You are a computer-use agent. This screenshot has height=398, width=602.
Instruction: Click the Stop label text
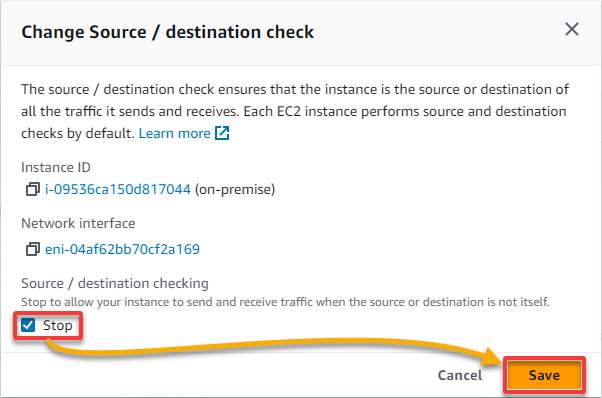tap(58, 325)
